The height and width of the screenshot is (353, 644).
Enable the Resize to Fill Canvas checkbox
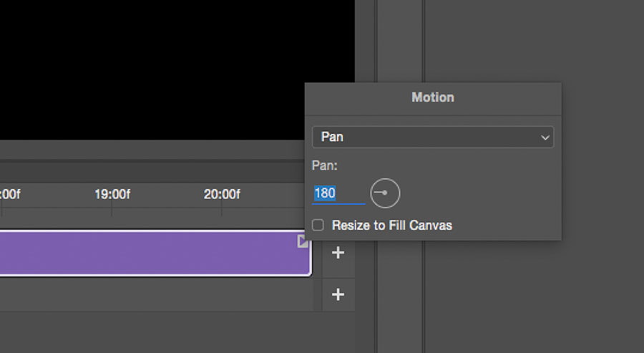coord(318,225)
